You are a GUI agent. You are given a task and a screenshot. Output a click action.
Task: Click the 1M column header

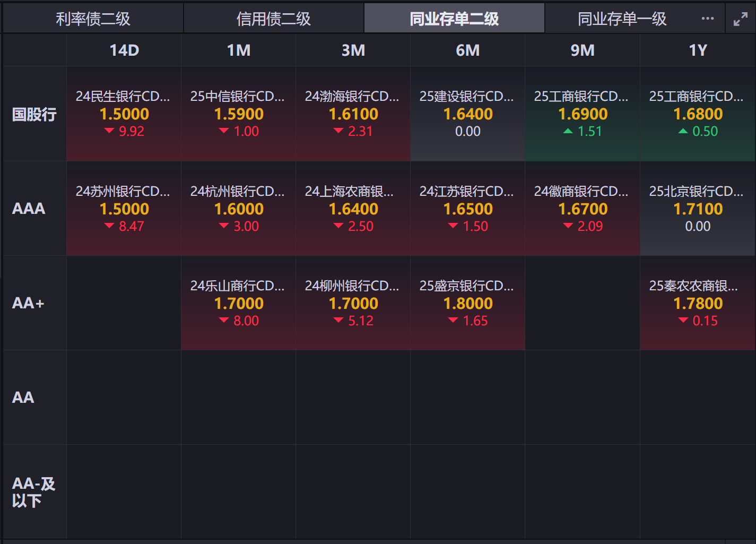(x=239, y=50)
